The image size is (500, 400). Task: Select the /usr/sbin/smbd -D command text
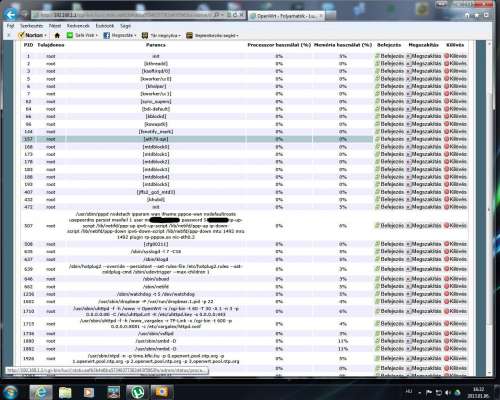(x=156, y=341)
